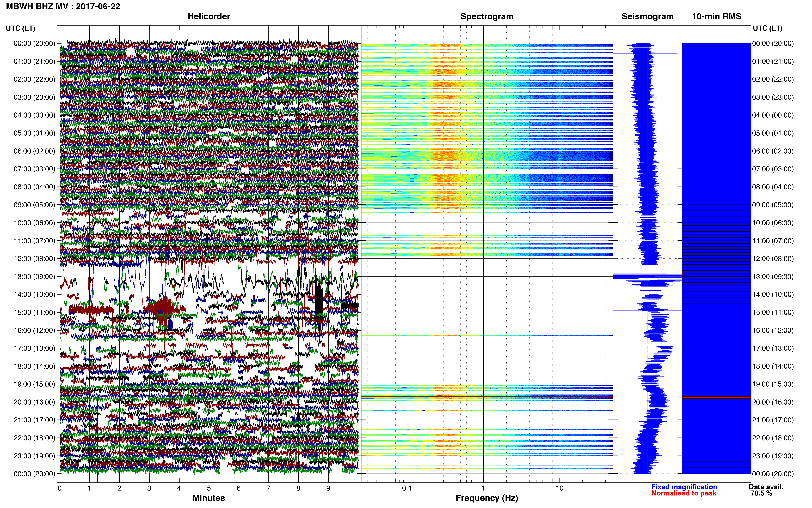Click the "UTC (LT)" label beside the 10-min RMS panel
This screenshot has height=508, width=812.
click(767, 28)
